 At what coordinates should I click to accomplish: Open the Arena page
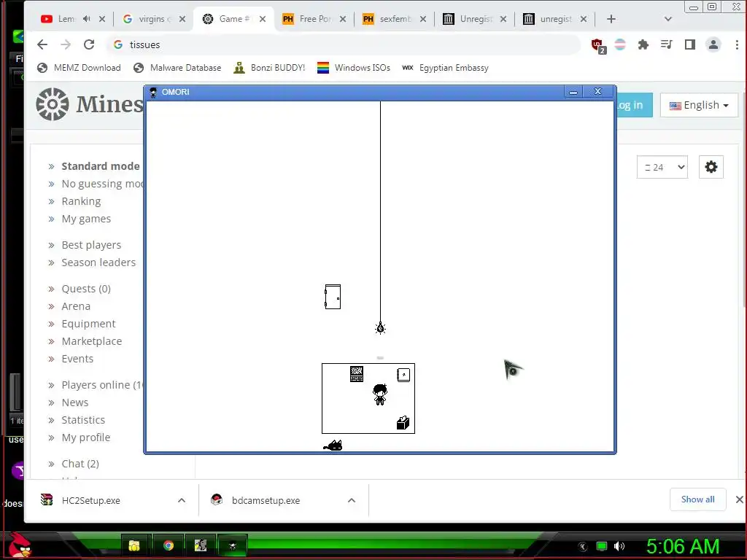[76, 306]
